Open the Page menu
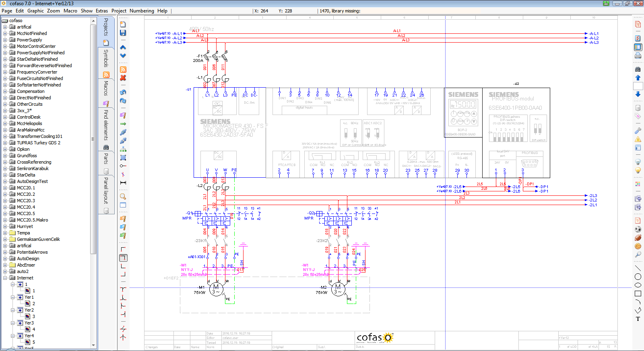 [x=7, y=11]
